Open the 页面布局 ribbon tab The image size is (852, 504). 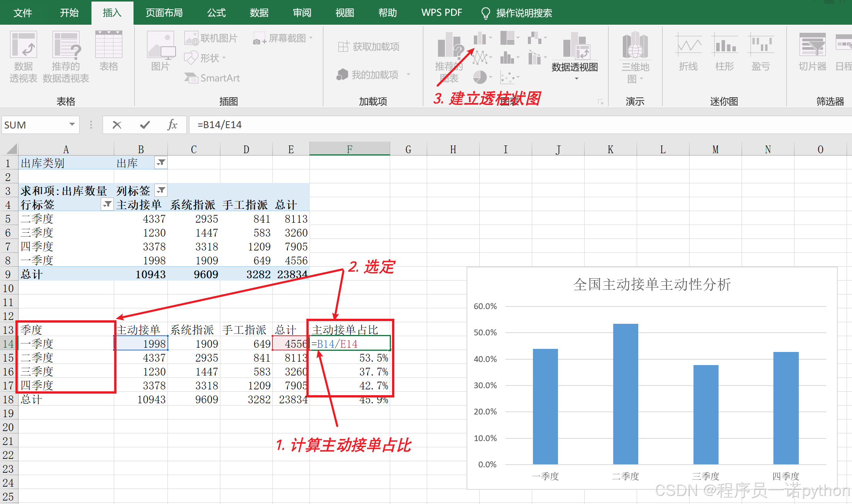[164, 13]
